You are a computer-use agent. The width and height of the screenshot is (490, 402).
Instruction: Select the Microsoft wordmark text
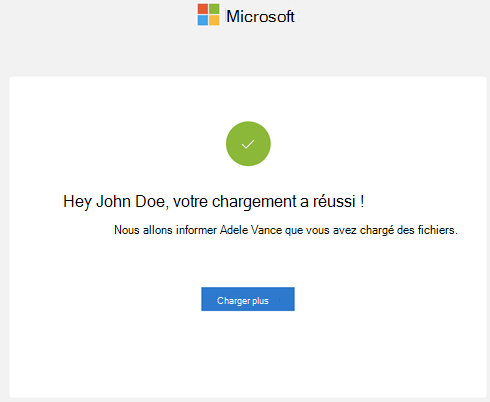tap(260, 16)
